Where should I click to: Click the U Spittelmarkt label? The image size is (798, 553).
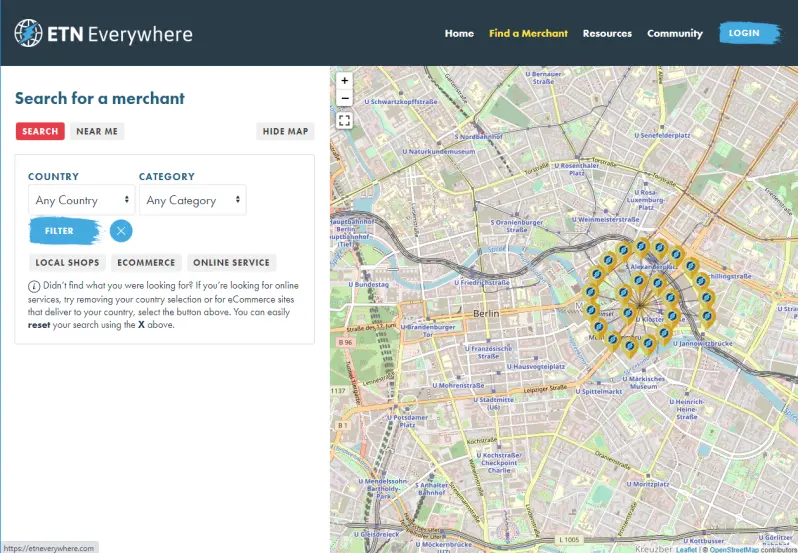(x=599, y=392)
